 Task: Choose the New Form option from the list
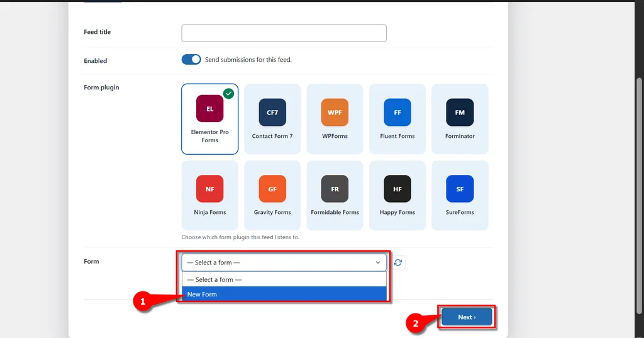click(x=284, y=294)
